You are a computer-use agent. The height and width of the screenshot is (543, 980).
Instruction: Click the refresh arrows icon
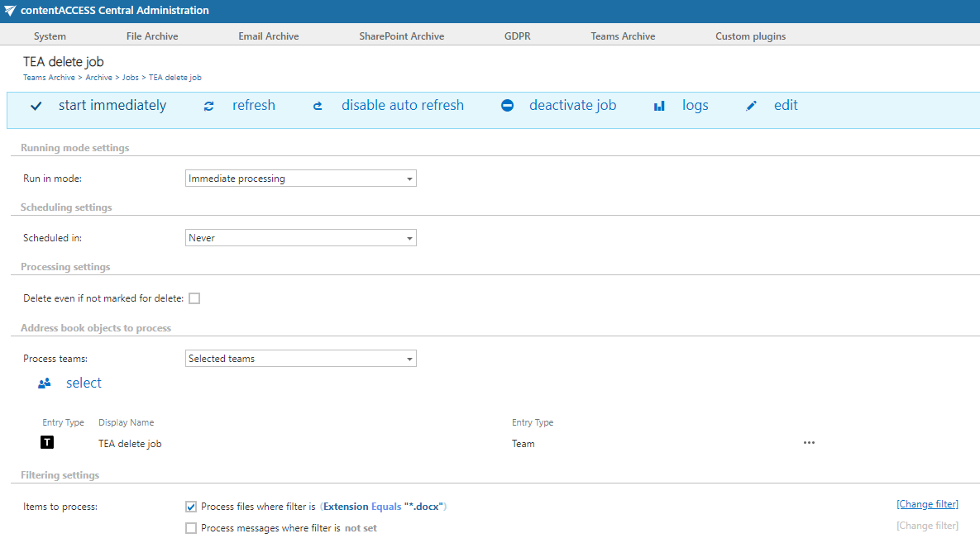click(x=209, y=107)
